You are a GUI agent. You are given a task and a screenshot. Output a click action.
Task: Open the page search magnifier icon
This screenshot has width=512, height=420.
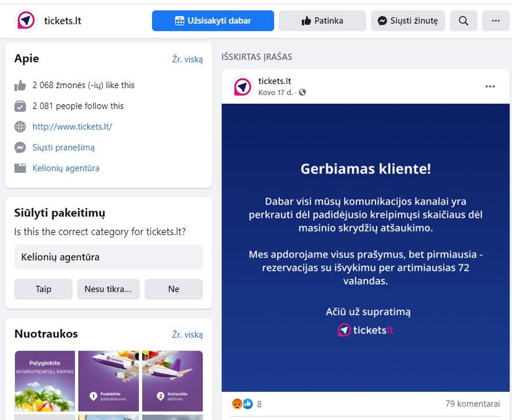point(464,20)
